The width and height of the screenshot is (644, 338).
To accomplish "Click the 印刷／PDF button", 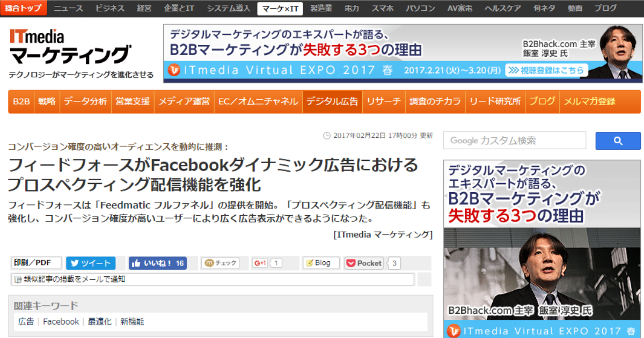I will coord(36,263).
